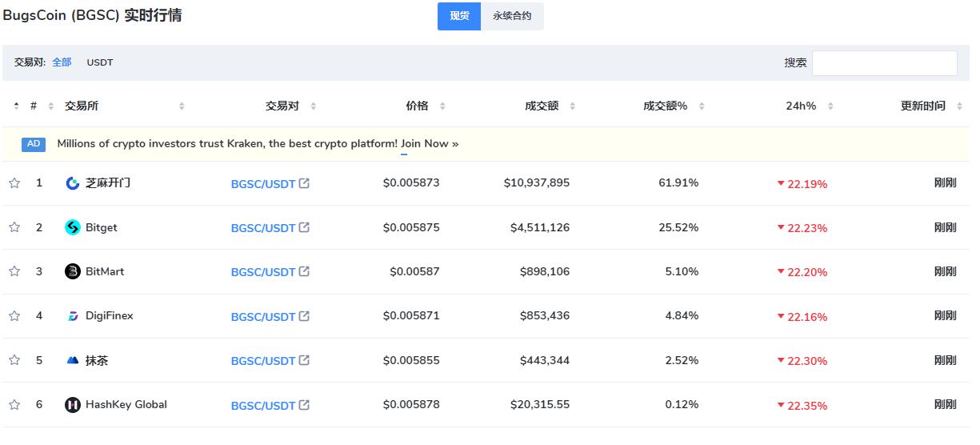
Task: Open the DigiFinex exchange name
Action: (110, 315)
